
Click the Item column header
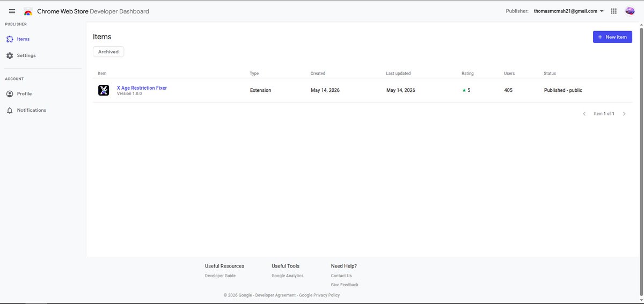click(103, 74)
